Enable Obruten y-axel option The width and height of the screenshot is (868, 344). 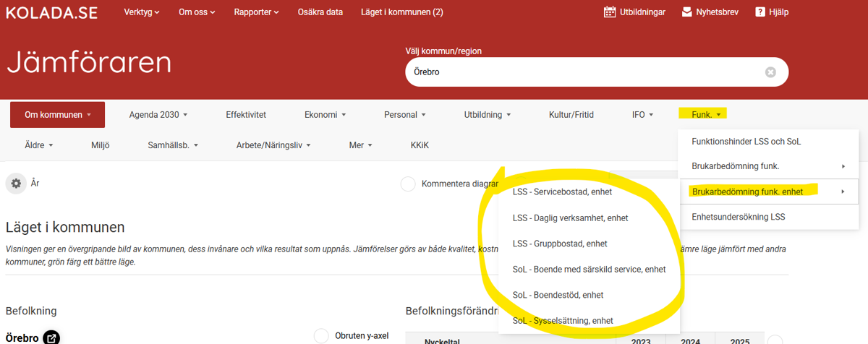click(x=322, y=336)
